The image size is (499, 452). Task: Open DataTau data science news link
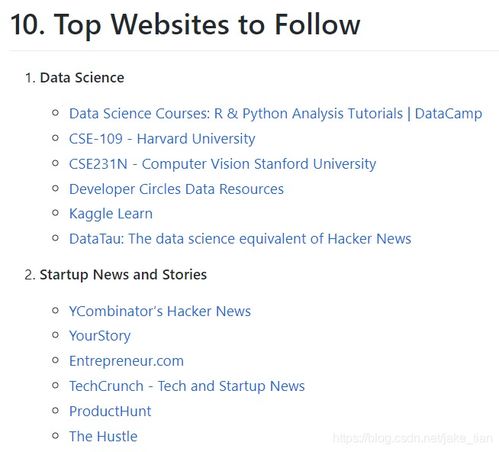pyautogui.click(x=240, y=239)
